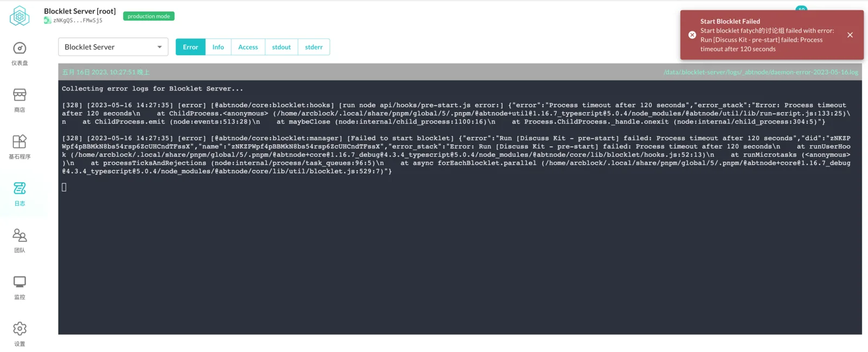Click the terminal cursor block in log panel
The image size is (868, 352).
tap(64, 187)
